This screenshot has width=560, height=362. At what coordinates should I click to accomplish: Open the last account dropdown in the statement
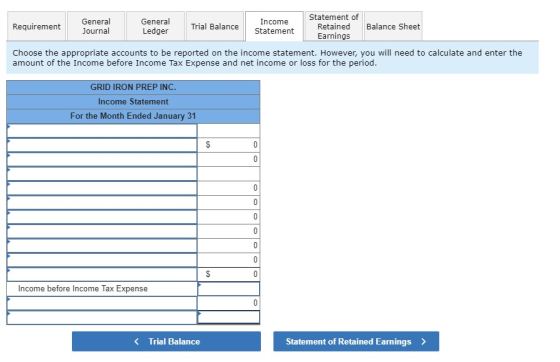[102, 317]
